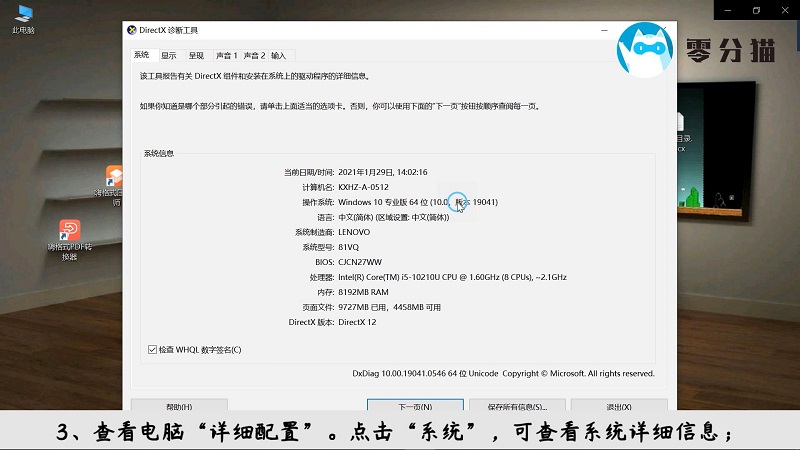The image size is (800, 450).
Task: Open the 声音 1 tab
Action: point(227,56)
